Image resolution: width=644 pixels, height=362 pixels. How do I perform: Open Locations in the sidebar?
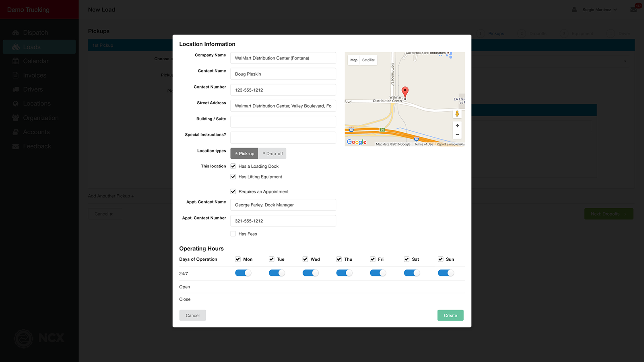(x=37, y=103)
